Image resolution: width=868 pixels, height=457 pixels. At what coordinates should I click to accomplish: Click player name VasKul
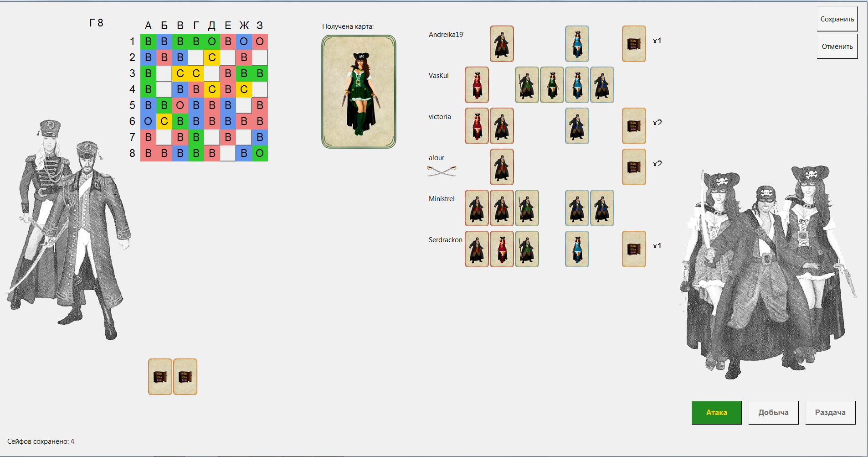[x=438, y=76]
